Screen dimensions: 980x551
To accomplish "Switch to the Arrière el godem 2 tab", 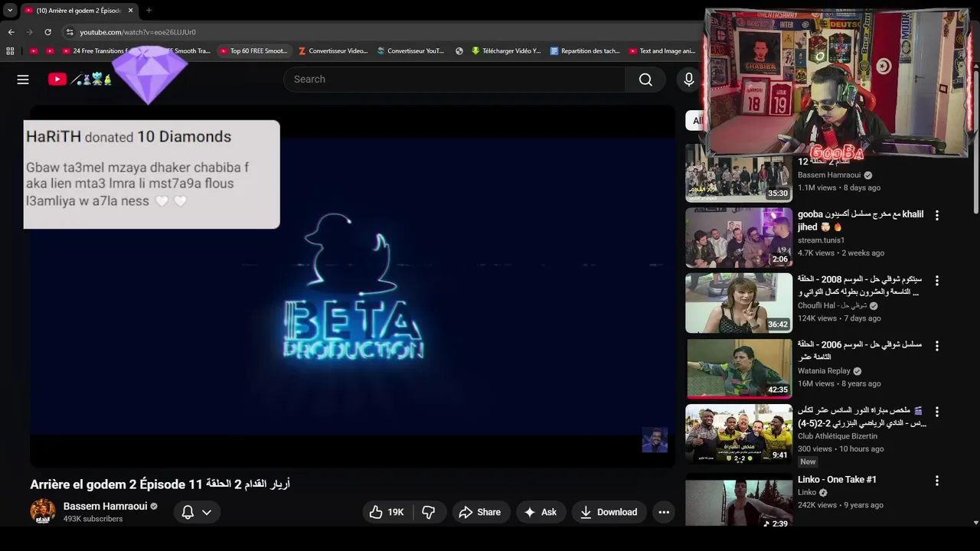I will click(78, 11).
